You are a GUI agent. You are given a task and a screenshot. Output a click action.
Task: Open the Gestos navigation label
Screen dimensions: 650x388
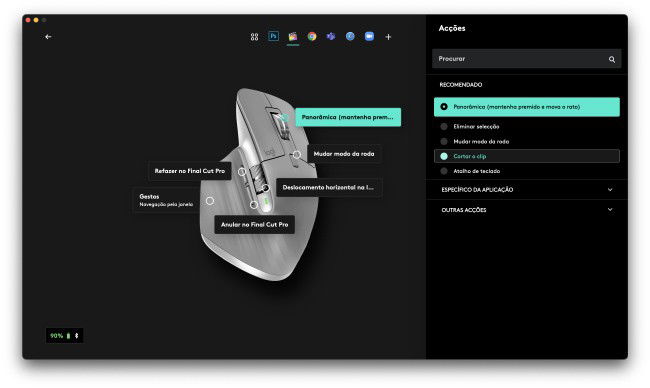166,200
